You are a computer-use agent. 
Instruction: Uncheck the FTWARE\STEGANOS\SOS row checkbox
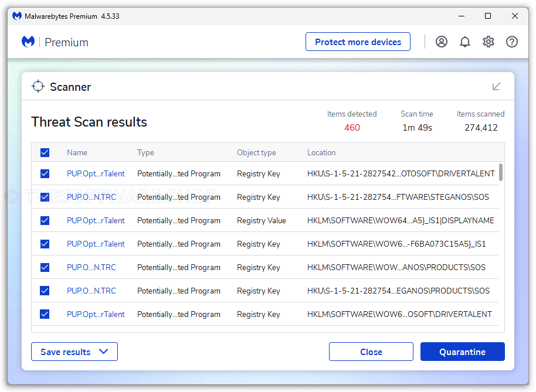click(45, 197)
